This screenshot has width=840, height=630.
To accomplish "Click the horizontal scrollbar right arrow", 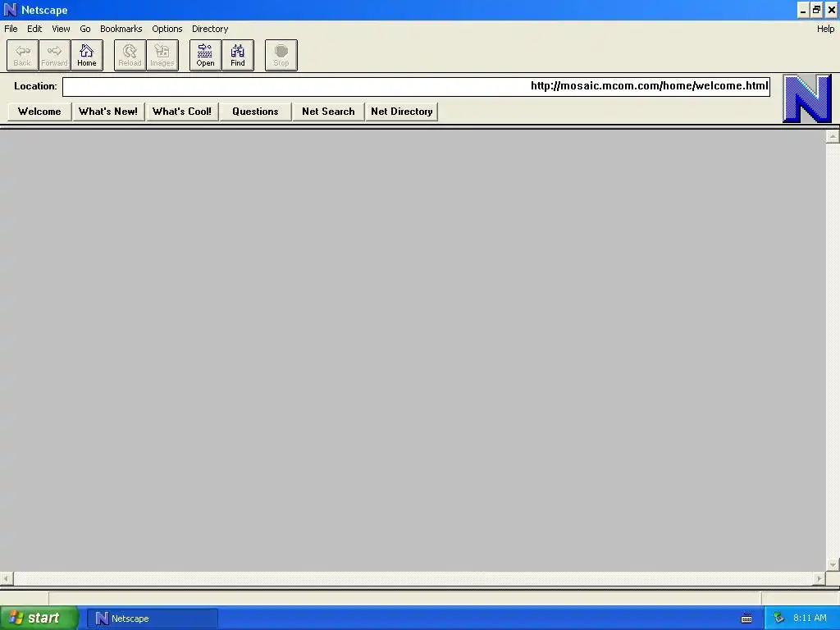I will (x=819, y=578).
